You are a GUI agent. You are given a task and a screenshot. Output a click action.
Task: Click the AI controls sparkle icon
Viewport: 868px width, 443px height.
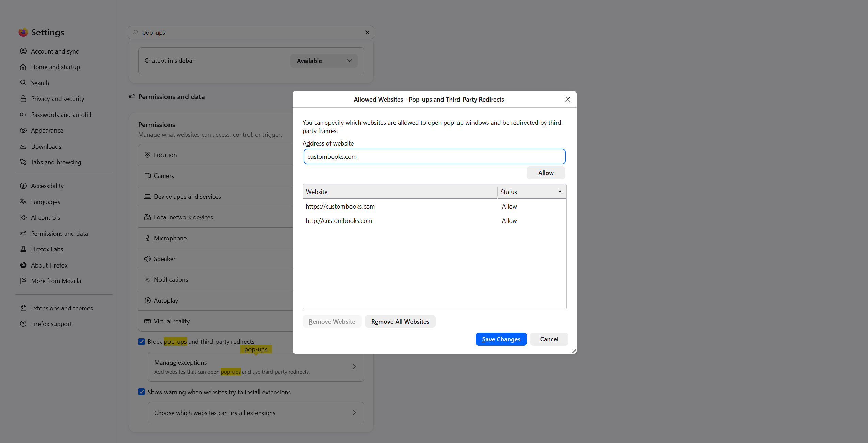point(23,218)
